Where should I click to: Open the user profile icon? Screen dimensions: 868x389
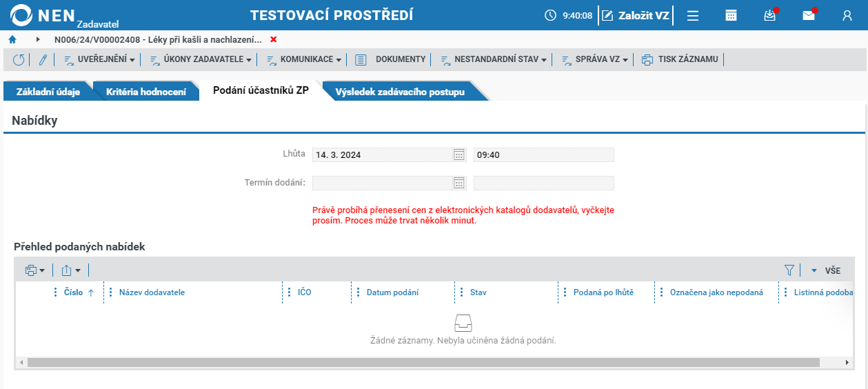pos(847,15)
